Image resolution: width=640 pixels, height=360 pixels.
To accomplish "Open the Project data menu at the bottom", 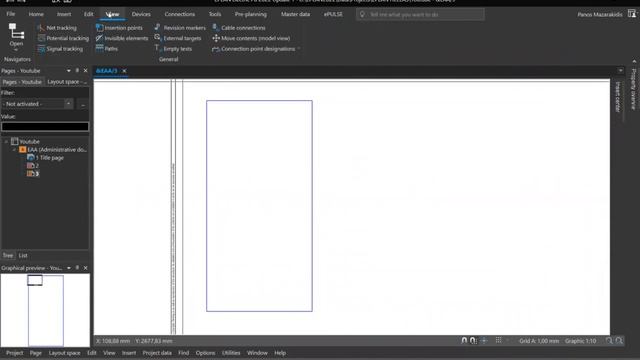I will point(157,353).
